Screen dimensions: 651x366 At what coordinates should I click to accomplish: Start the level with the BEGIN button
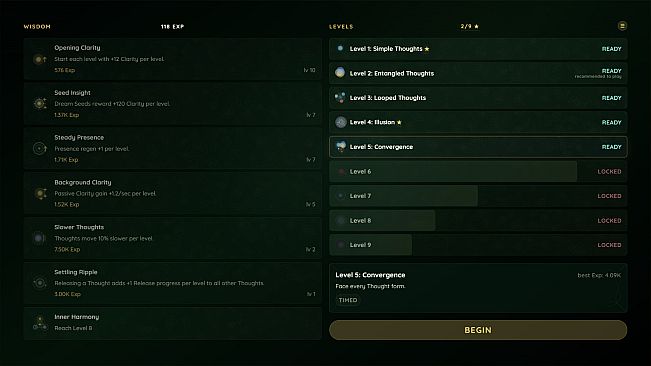[x=478, y=330]
